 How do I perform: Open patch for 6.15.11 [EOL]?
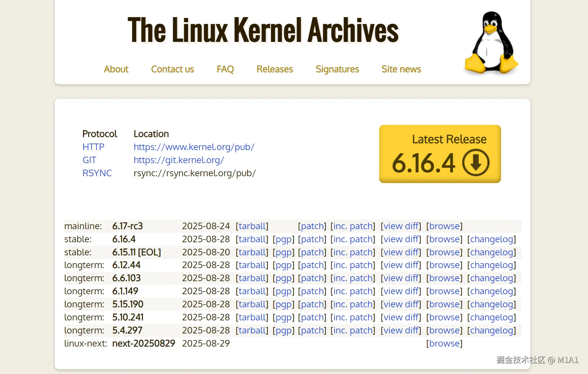(312, 252)
